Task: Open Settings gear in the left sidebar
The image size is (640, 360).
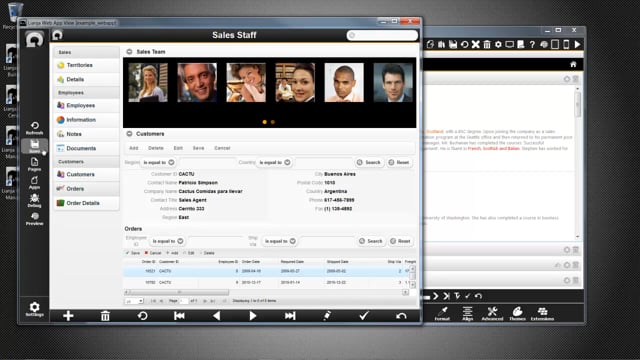Action: click(x=35, y=309)
